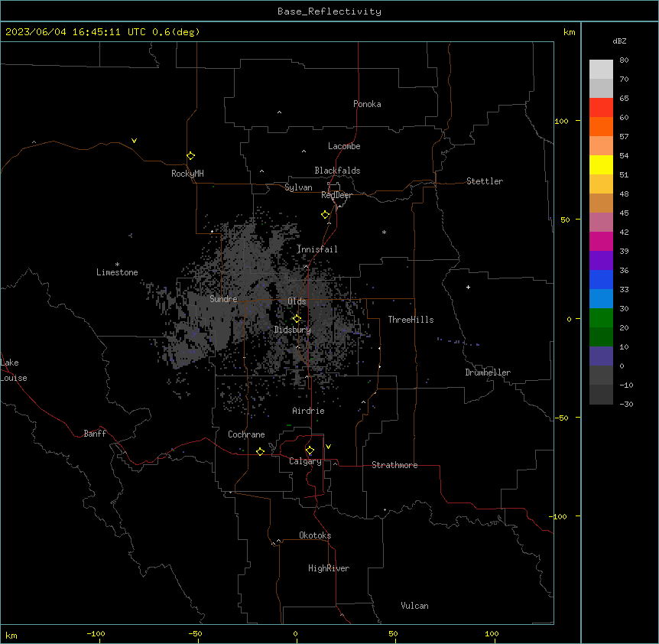Image resolution: width=659 pixels, height=644 pixels.
Task: Select the magenta 39-42 dBZ legend swatch
Action: coord(601,242)
